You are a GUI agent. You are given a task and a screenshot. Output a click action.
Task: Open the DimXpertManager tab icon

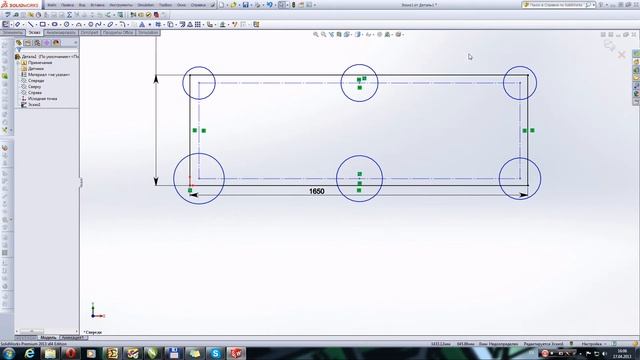pos(47,42)
